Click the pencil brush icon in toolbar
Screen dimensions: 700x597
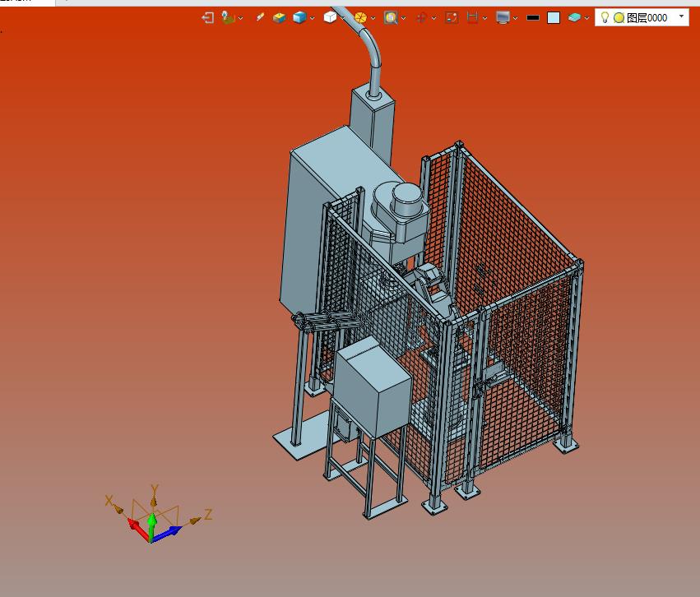coord(260,17)
